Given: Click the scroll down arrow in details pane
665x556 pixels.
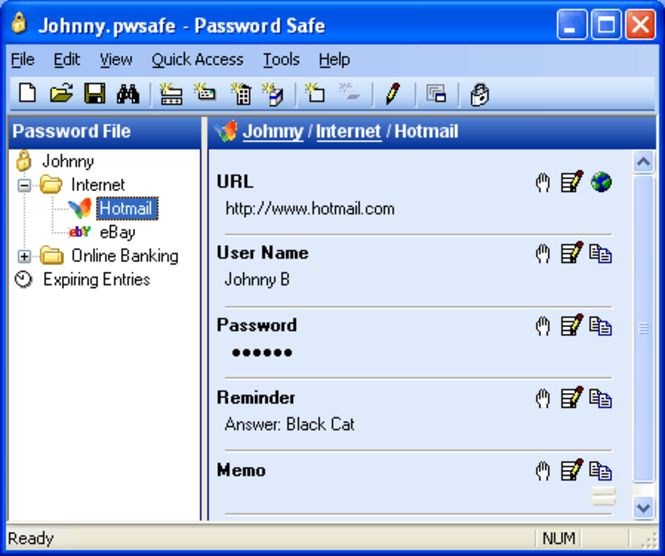Looking at the screenshot, I should (643, 508).
